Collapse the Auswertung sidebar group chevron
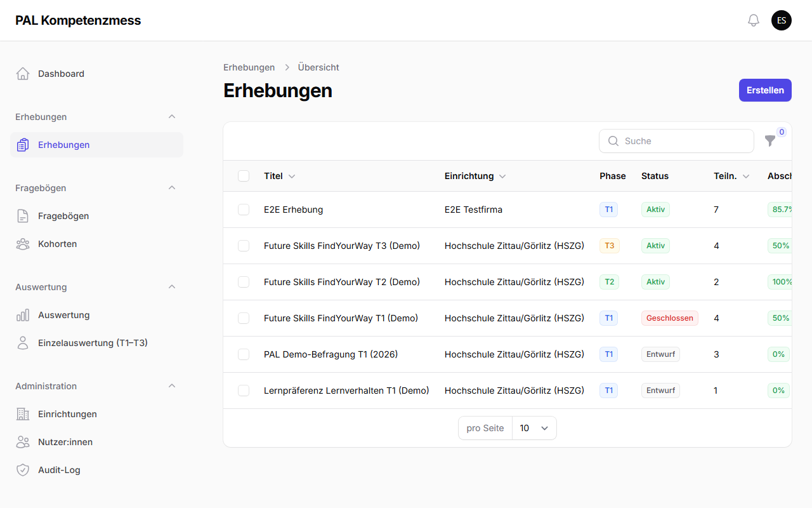The height and width of the screenshot is (508, 812). [171, 287]
